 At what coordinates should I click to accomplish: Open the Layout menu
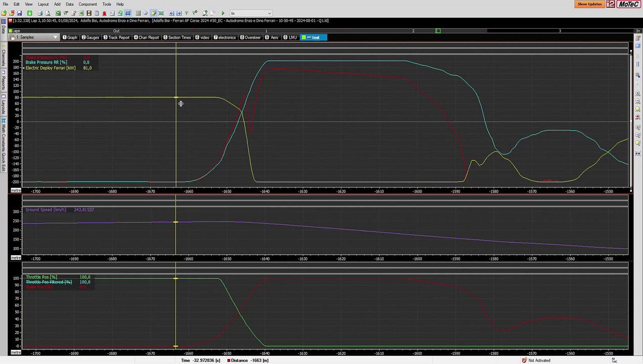click(43, 4)
